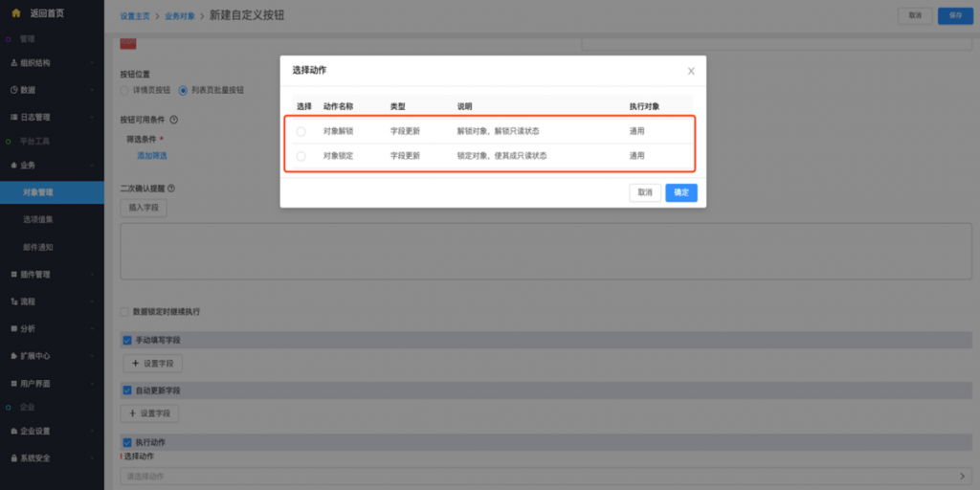Open the 选项值集 submenu item
980x490 pixels.
coord(38,219)
